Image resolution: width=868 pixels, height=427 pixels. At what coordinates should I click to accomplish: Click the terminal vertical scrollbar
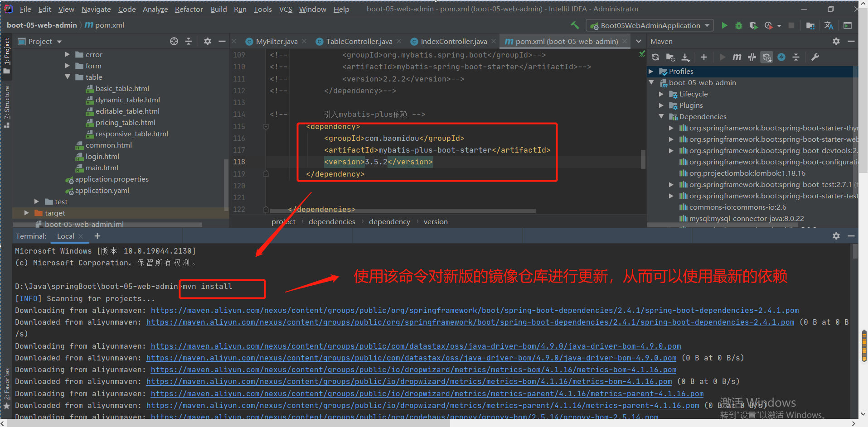pyautogui.click(x=855, y=252)
